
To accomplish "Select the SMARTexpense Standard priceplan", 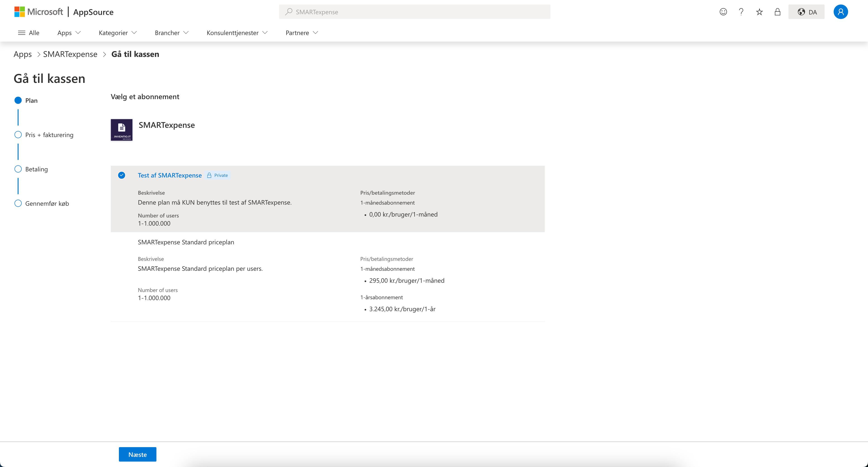I will pyautogui.click(x=186, y=242).
